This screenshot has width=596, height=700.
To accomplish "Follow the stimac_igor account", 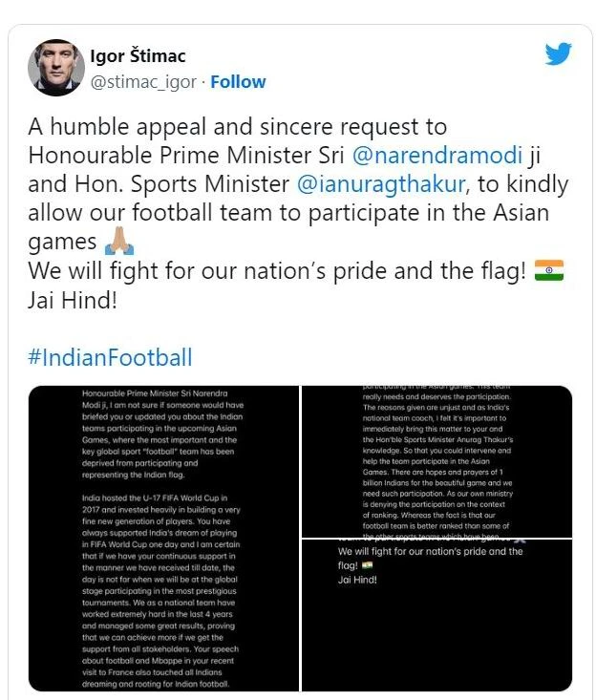I will [x=238, y=82].
